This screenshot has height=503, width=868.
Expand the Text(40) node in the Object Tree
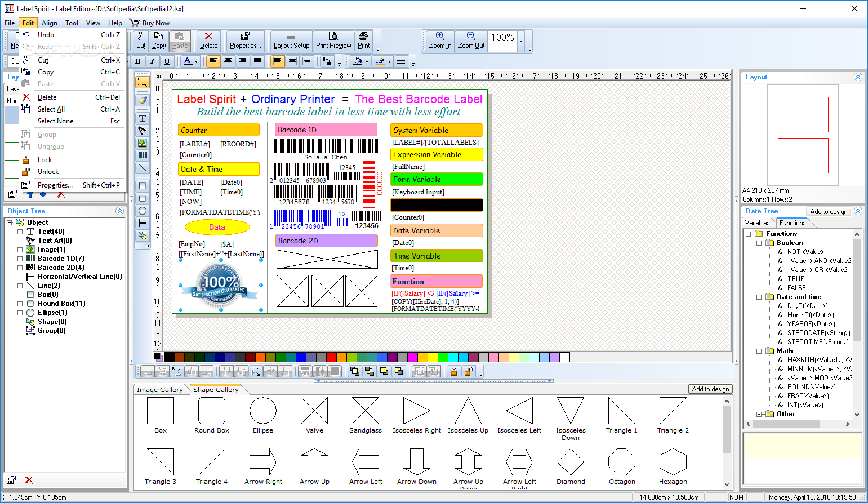click(20, 232)
